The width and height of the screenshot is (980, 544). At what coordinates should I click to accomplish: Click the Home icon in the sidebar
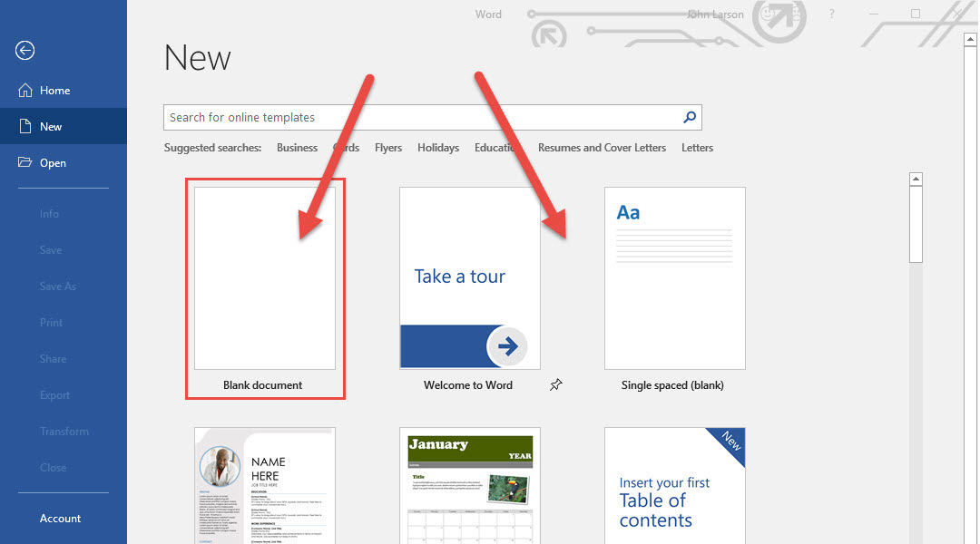point(25,91)
